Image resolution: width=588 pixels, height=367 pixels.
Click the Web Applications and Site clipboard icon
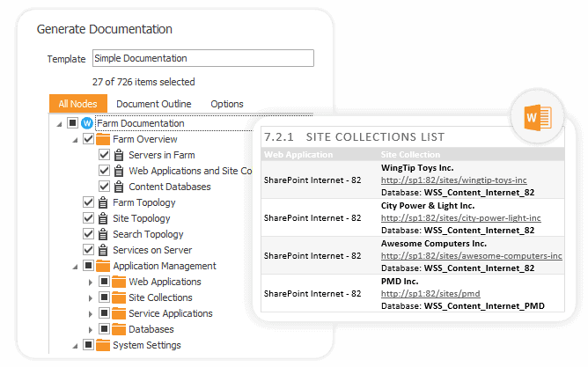(x=119, y=171)
